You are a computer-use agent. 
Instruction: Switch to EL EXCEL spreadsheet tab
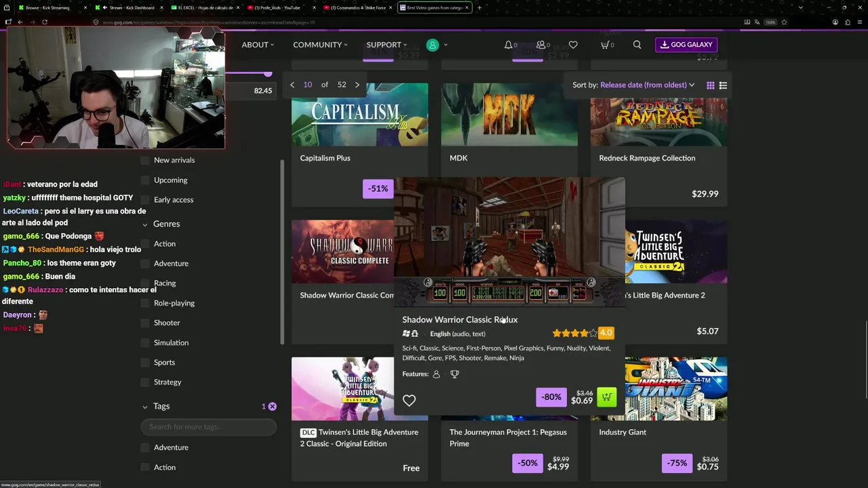click(205, 7)
